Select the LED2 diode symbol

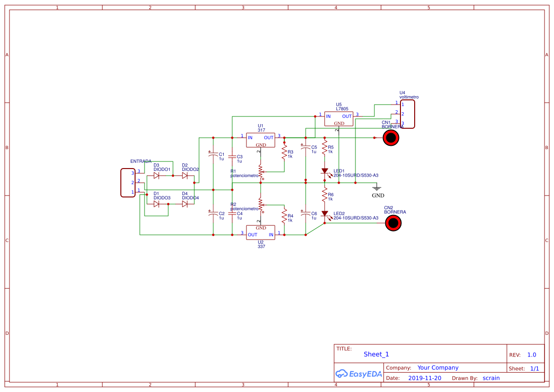(x=325, y=214)
